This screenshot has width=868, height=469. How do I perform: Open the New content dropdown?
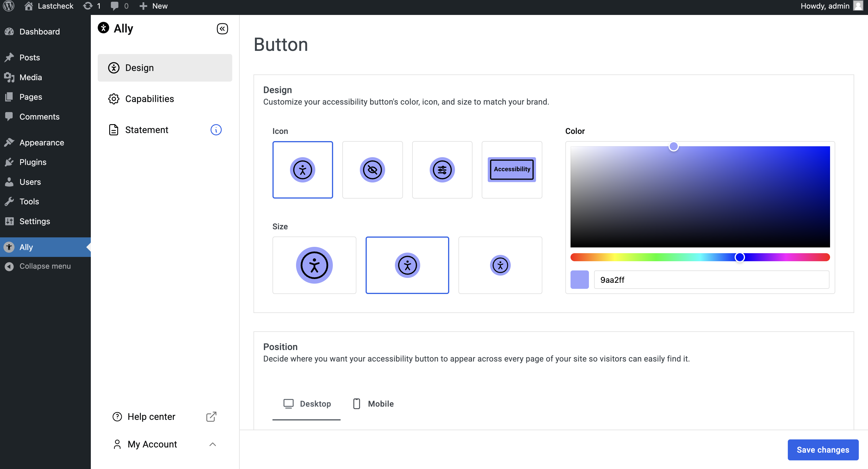click(x=154, y=6)
